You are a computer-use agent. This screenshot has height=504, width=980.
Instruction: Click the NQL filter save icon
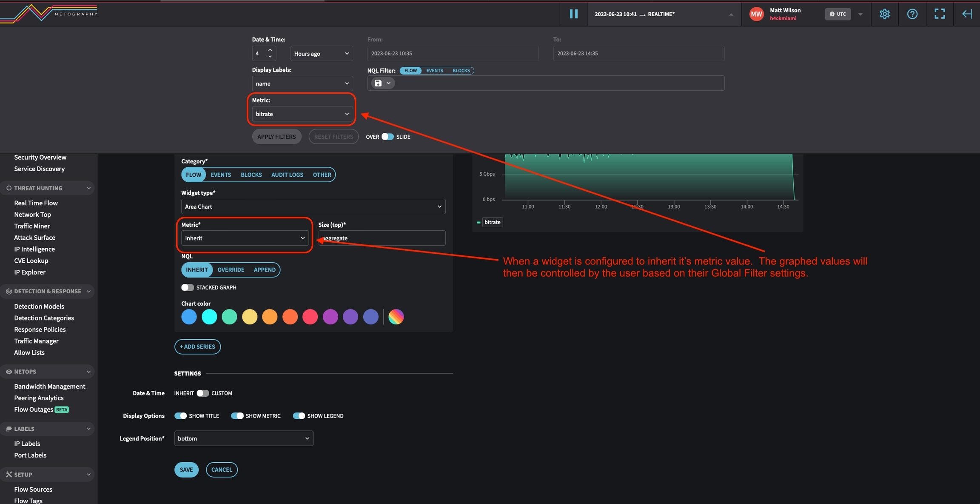(378, 83)
